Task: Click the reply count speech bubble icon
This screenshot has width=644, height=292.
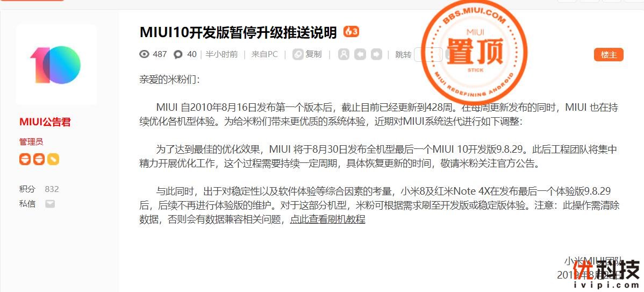Action: tap(178, 54)
